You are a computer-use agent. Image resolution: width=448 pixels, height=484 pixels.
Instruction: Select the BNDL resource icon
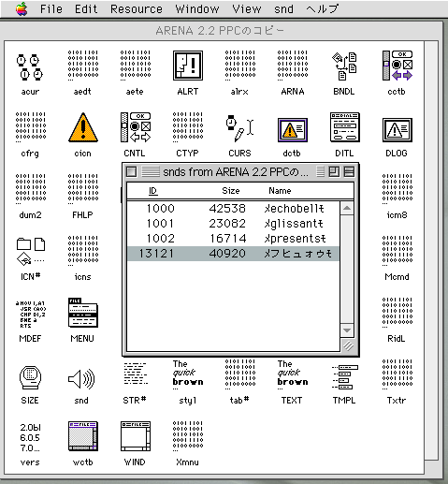pos(344,66)
